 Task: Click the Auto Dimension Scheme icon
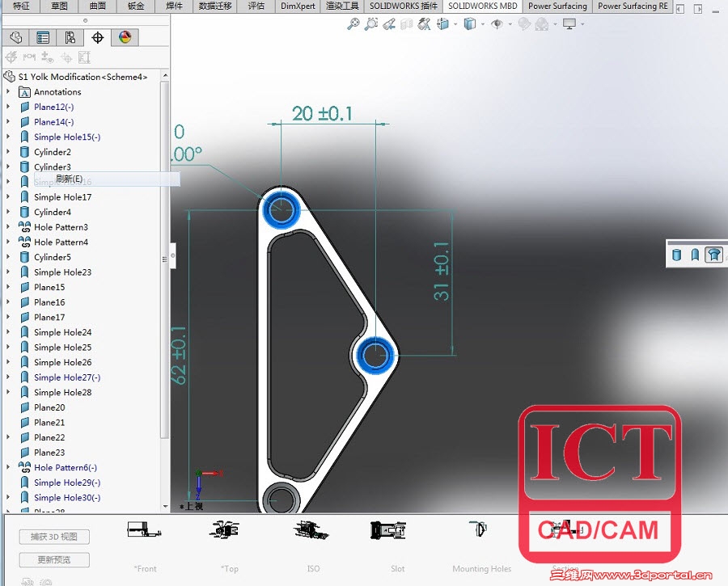[x=11, y=57]
